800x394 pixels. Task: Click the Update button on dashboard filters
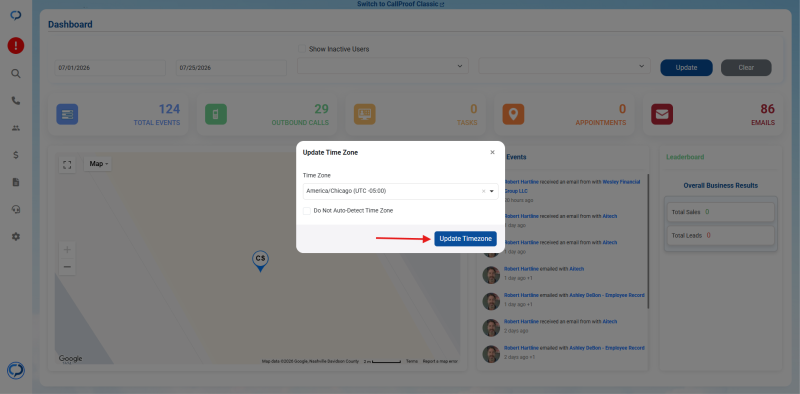686,67
